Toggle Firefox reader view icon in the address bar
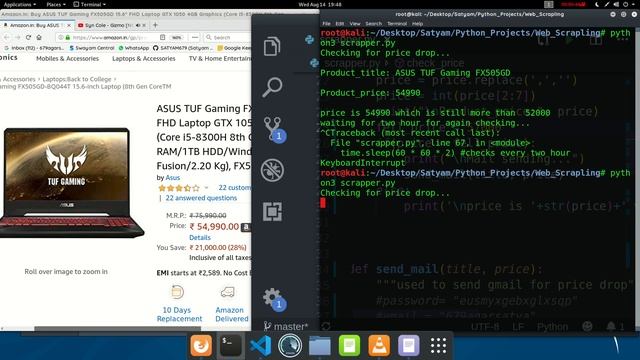The width and height of the screenshot is (640, 360). (x=162, y=37)
